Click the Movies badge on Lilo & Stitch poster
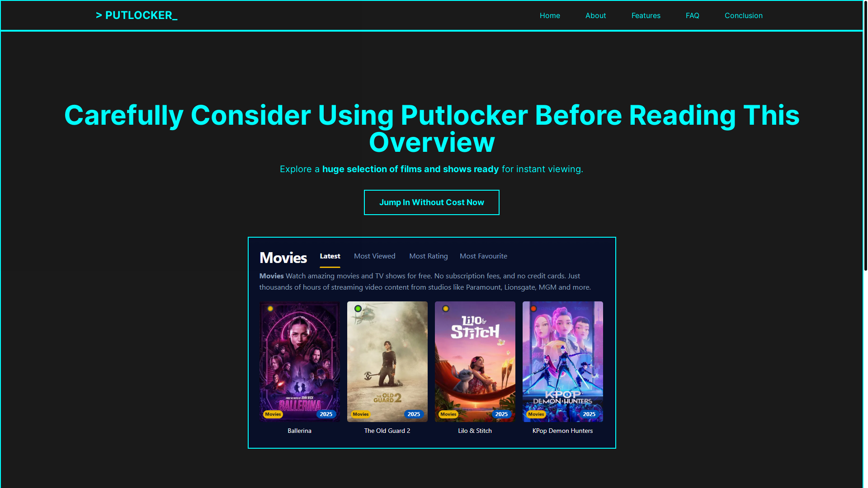The width and height of the screenshot is (868, 488). click(448, 414)
